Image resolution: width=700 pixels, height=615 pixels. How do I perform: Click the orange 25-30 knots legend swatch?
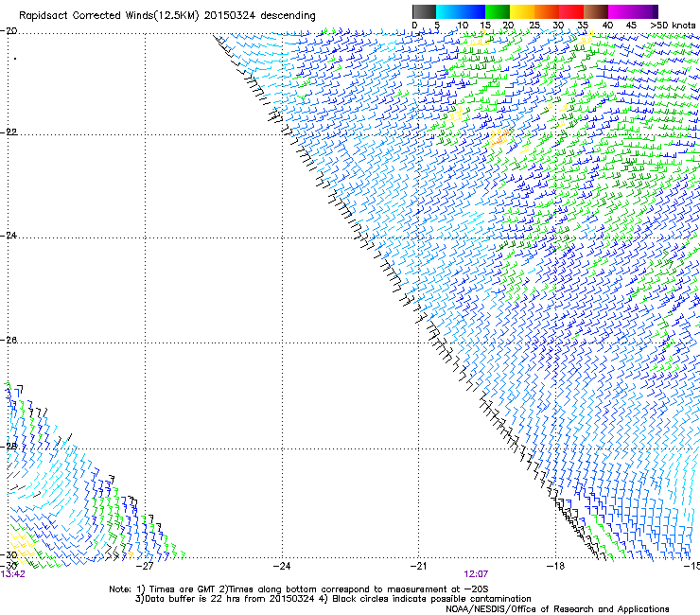(547, 11)
